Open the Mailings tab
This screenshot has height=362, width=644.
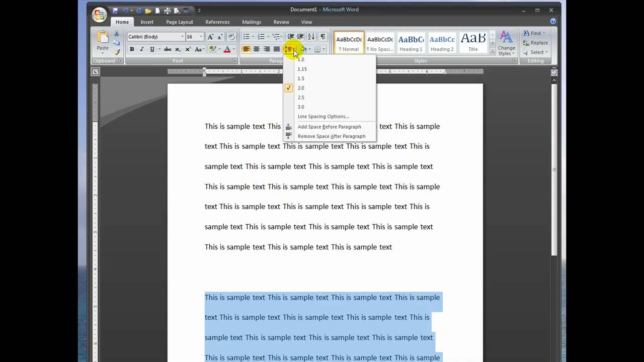click(x=252, y=22)
